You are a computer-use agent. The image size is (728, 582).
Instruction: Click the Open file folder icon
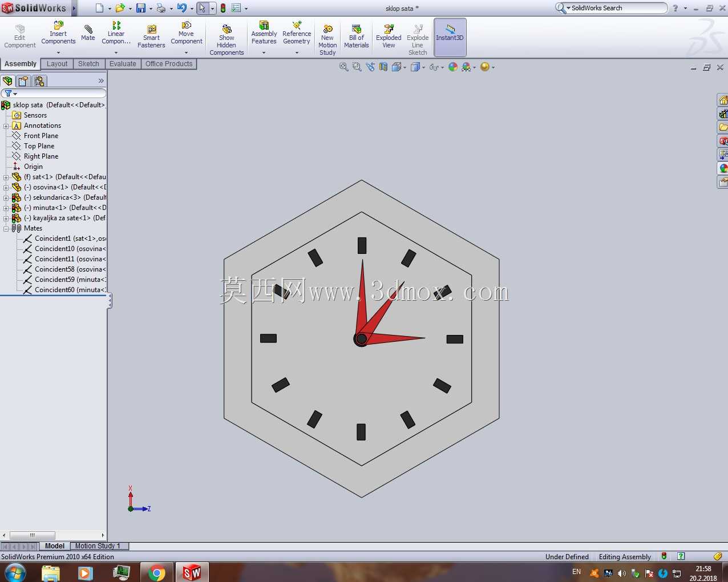click(x=120, y=8)
